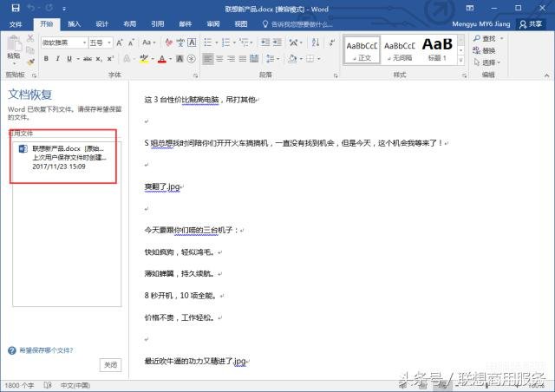555x392 pixels.
Task: Switch to the 邮件 (Mailings) tab
Action: (x=185, y=24)
